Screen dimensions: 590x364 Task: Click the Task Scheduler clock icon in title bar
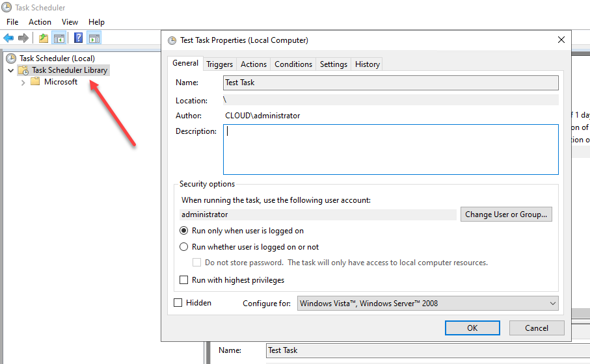[7, 7]
